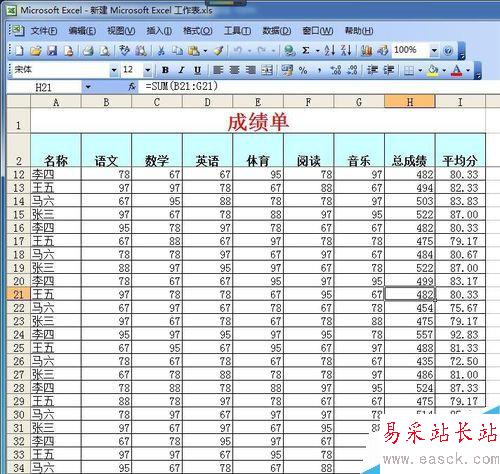The height and width of the screenshot is (474, 500).
Task: Open the 编辑(E) menu
Action: [82, 31]
